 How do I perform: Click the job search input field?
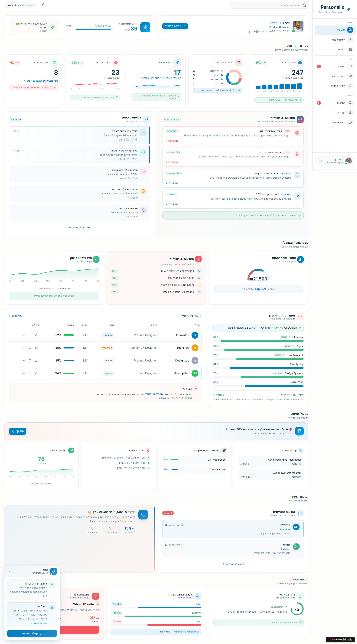point(269,6)
